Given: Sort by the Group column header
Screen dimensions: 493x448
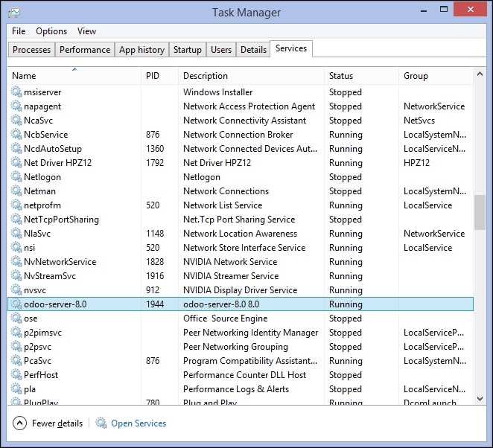Looking at the screenshot, I should point(436,76).
